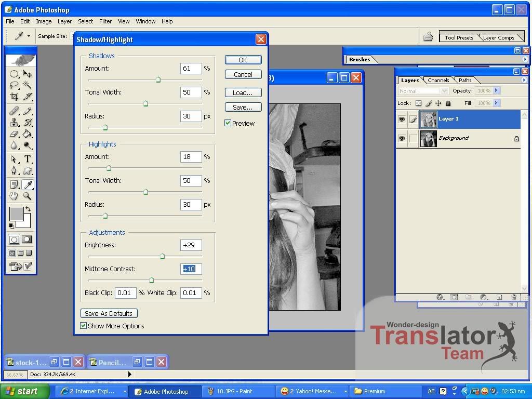The width and height of the screenshot is (532, 399).
Task: Toggle lock position
Action: pyautogui.click(x=438, y=103)
